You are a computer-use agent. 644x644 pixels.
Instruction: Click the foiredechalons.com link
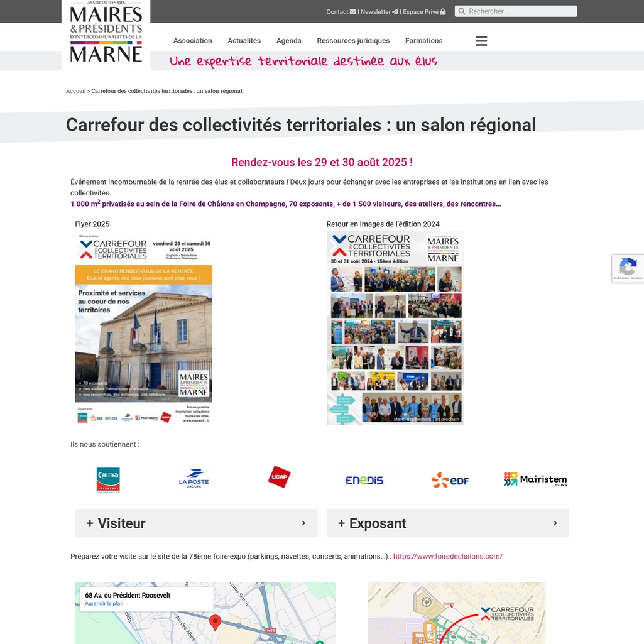click(447, 556)
